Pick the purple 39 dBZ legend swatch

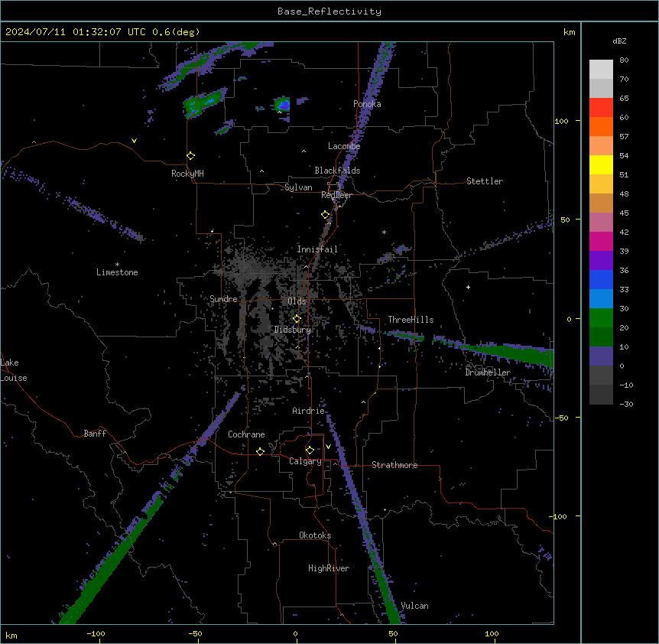pos(601,260)
